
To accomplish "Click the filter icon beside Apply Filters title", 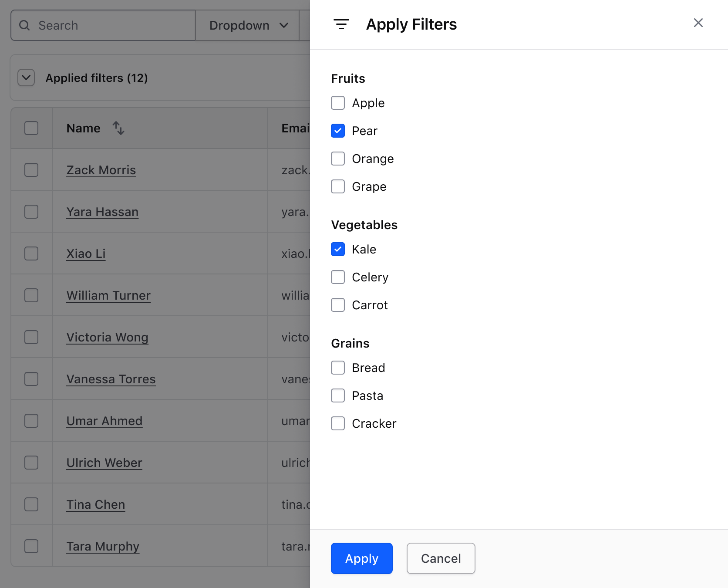I will pyautogui.click(x=342, y=24).
